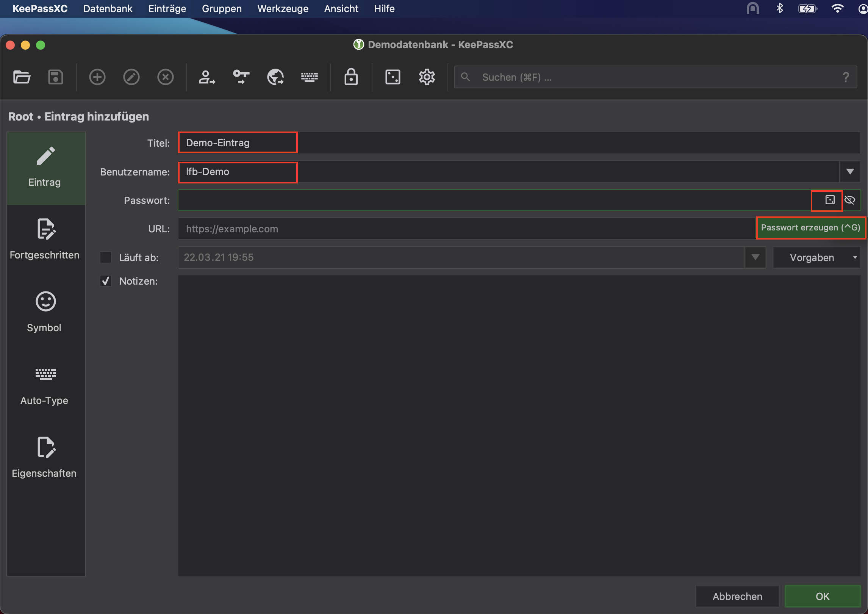Lock the database with the padlock icon
Image resolution: width=868 pixels, height=614 pixels.
click(x=351, y=77)
